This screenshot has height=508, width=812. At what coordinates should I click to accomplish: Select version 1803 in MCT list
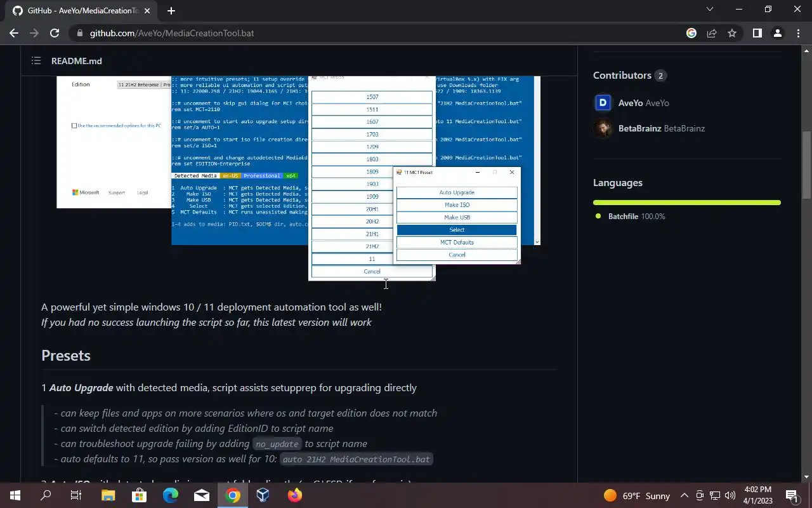point(372,159)
